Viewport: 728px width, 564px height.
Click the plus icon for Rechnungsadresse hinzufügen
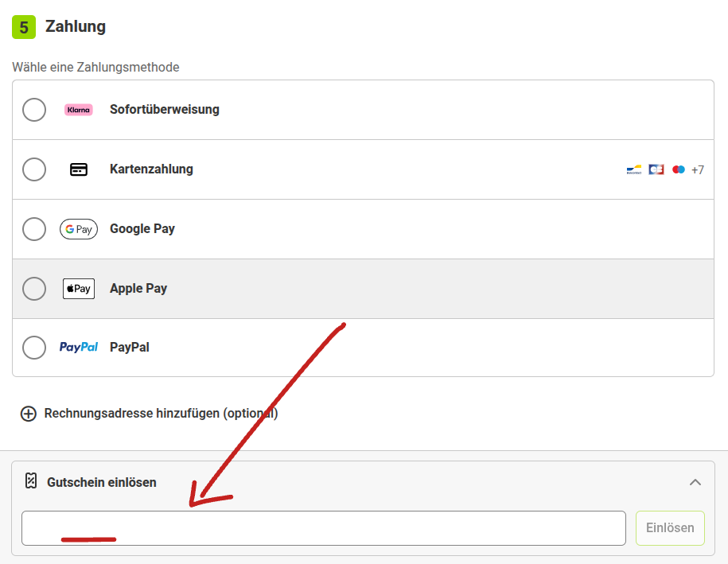[28, 413]
